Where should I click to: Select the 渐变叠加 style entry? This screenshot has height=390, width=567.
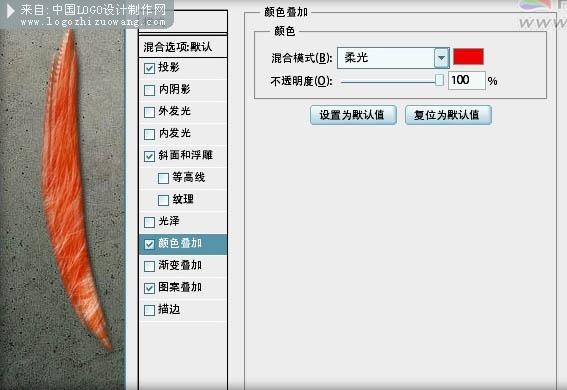click(x=183, y=266)
